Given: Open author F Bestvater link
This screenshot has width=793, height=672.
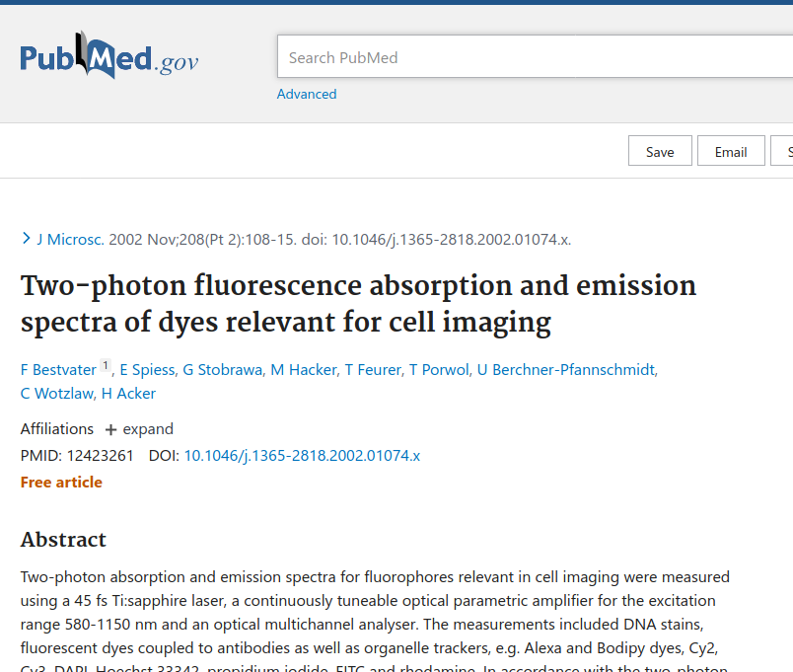Looking at the screenshot, I should click(58, 370).
